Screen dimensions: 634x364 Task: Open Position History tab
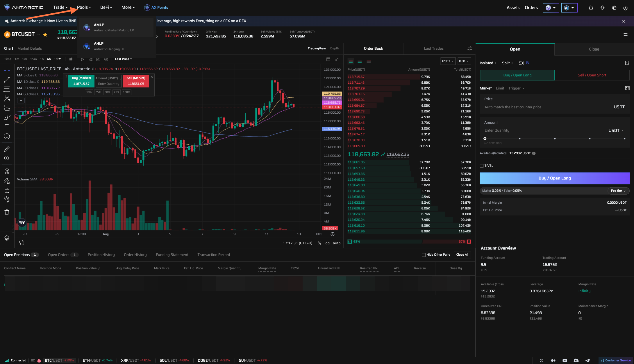pyautogui.click(x=101, y=255)
